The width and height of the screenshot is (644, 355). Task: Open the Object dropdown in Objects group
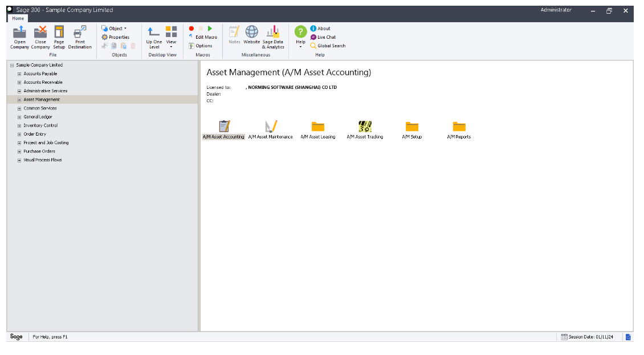pyautogui.click(x=114, y=28)
